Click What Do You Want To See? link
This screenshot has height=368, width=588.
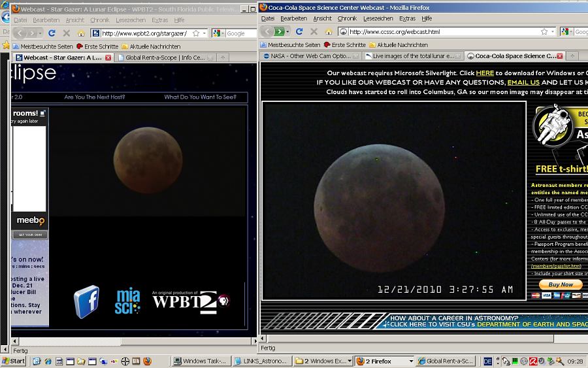[201, 97]
